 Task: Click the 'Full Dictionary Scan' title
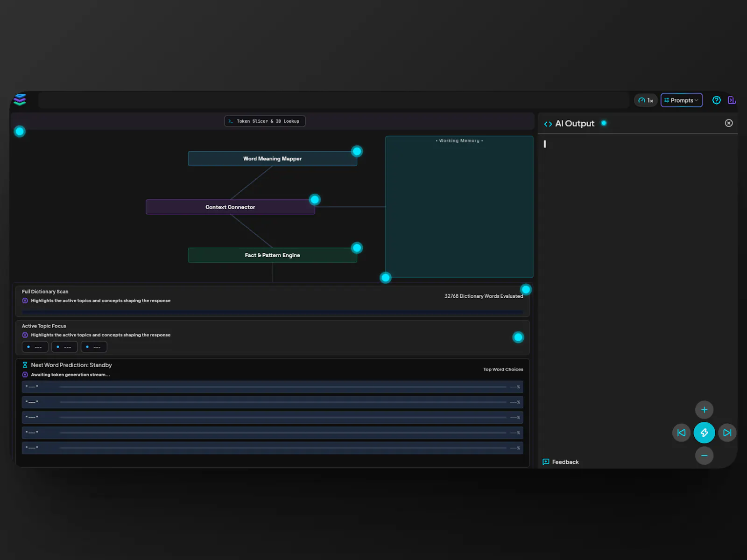tap(45, 292)
